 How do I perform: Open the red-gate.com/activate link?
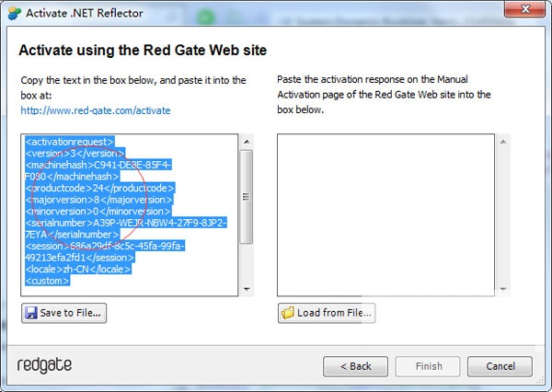(96, 110)
